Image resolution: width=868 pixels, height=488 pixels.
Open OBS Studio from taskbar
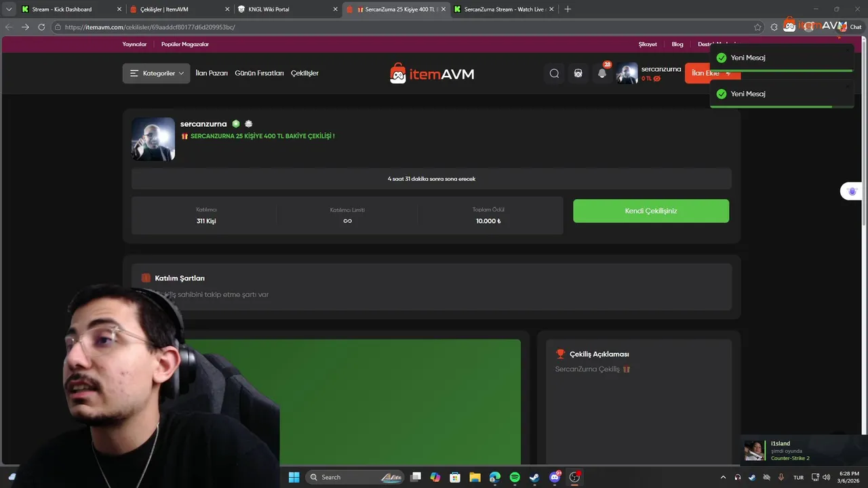tap(575, 477)
